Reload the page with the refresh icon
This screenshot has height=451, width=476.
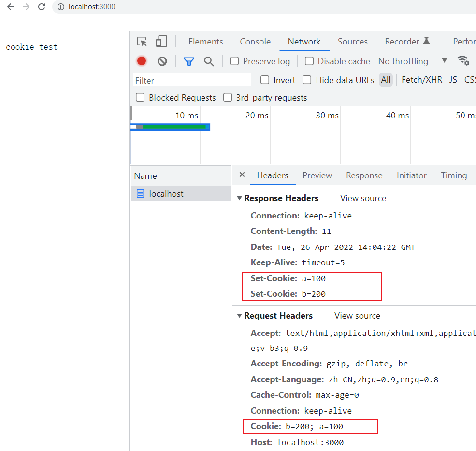pos(41,7)
